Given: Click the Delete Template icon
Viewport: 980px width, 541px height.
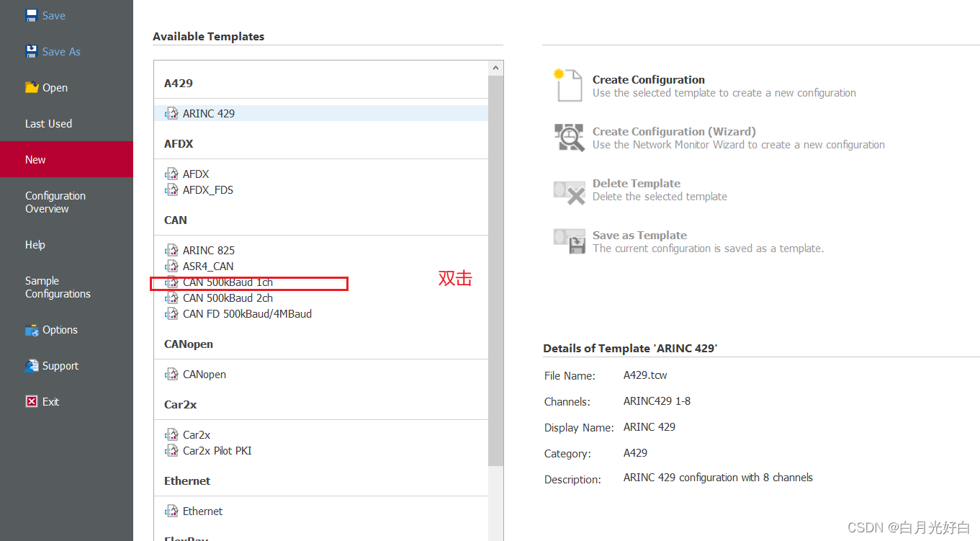Looking at the screenshot, I should click(x=569, y=192).
